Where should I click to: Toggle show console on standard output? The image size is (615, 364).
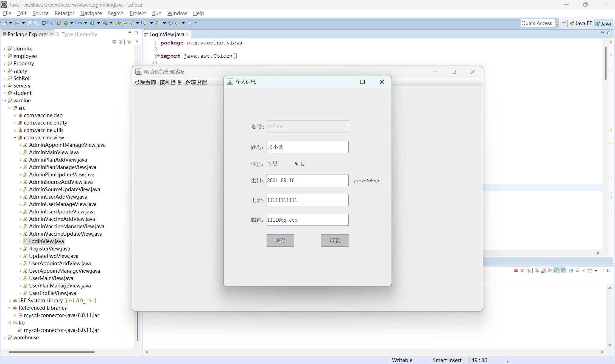coord(556,270)
